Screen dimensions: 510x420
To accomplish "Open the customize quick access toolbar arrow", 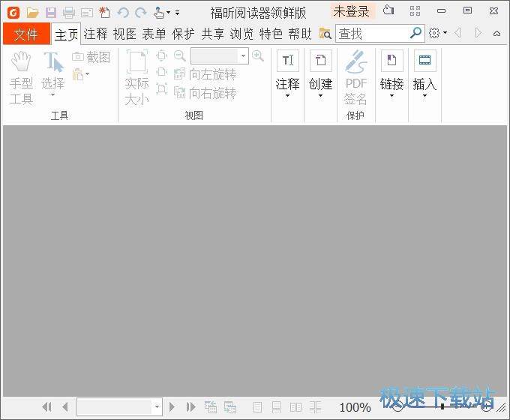I will pos(177,13).
